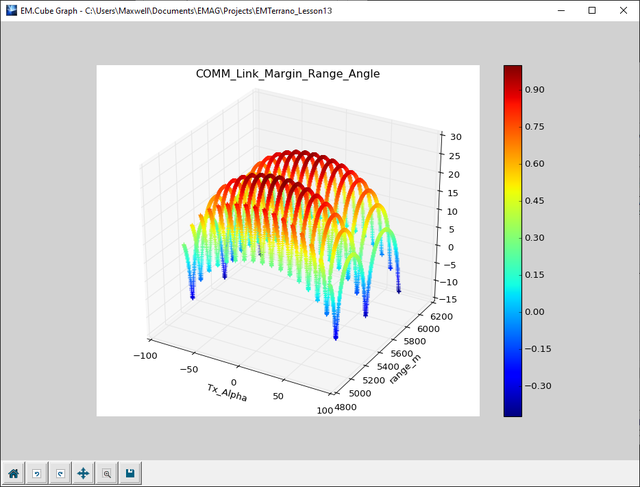Screen dimensions: 640x487
Task: Close the EM.Cube Graph window
Action: click(x=624, y=10)
